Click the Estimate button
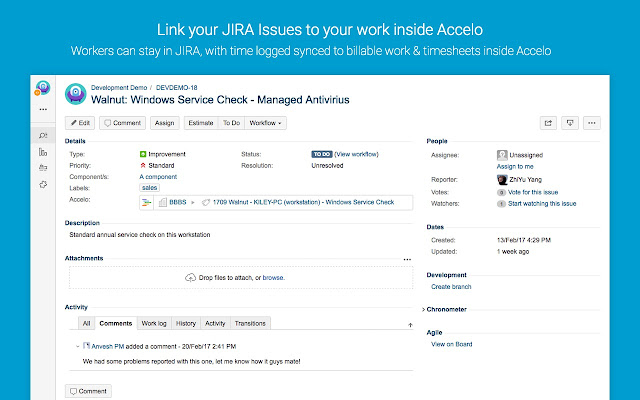The image size is (640, 400). pos(201,123)
